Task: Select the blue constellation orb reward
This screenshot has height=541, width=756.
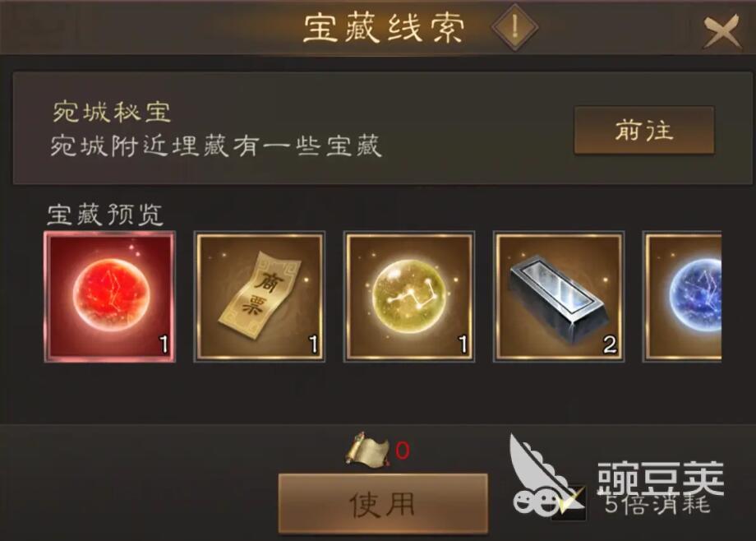Action: (x=682, y=297)
